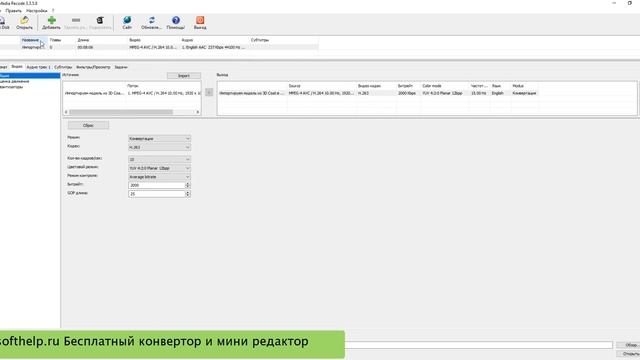Select the H.263 cell in output list
640x360 pixels.
(363, 93)
